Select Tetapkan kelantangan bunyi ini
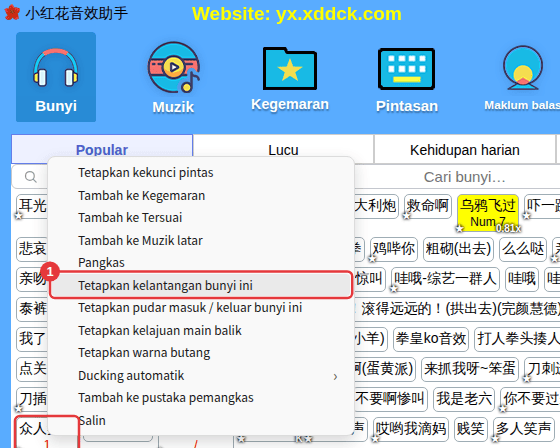 point(201,285)
